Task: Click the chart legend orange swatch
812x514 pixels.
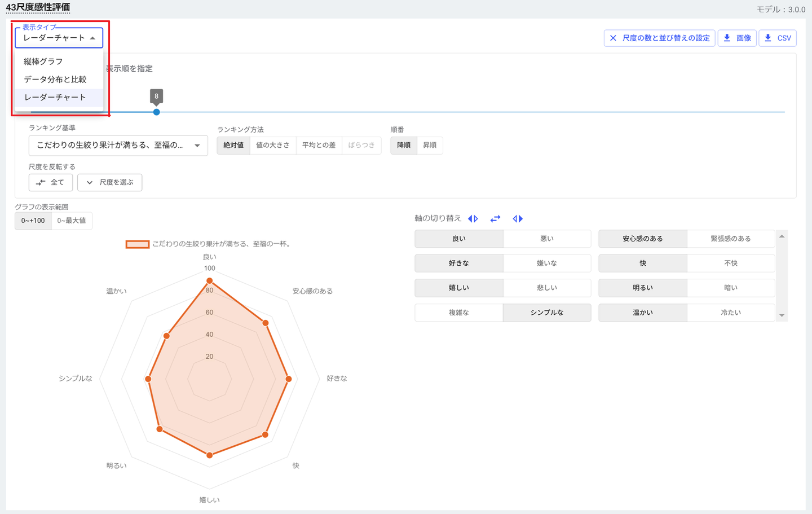Action: [x=137, y=244]
